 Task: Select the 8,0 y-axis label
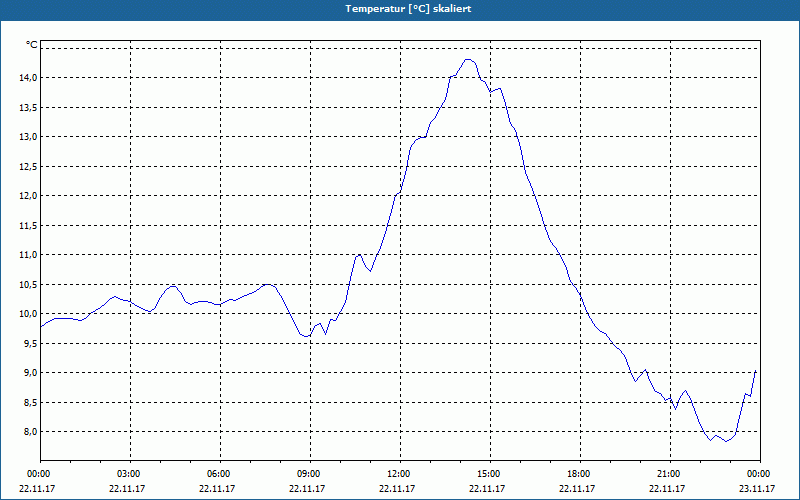(x=30, y=432)
